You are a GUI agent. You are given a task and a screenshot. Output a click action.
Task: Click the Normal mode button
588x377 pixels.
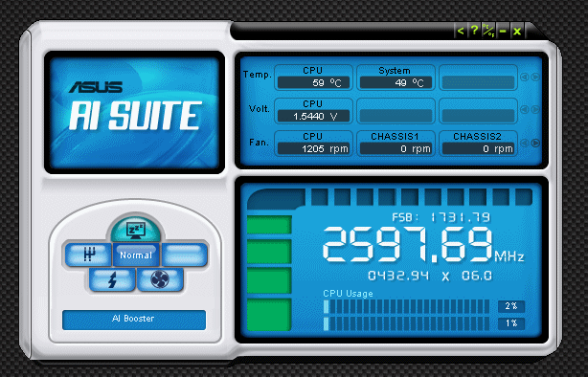(x=136, y=255)
